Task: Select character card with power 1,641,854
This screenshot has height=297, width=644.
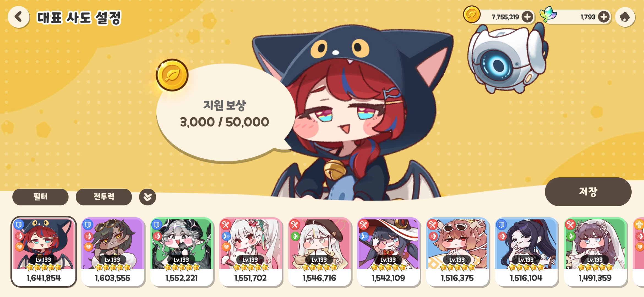Action: [43, 252]
